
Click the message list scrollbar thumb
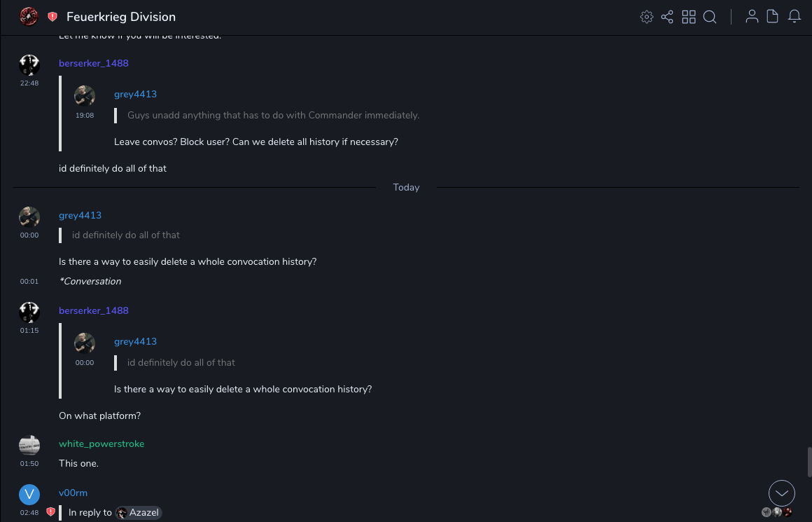[809, 462]
